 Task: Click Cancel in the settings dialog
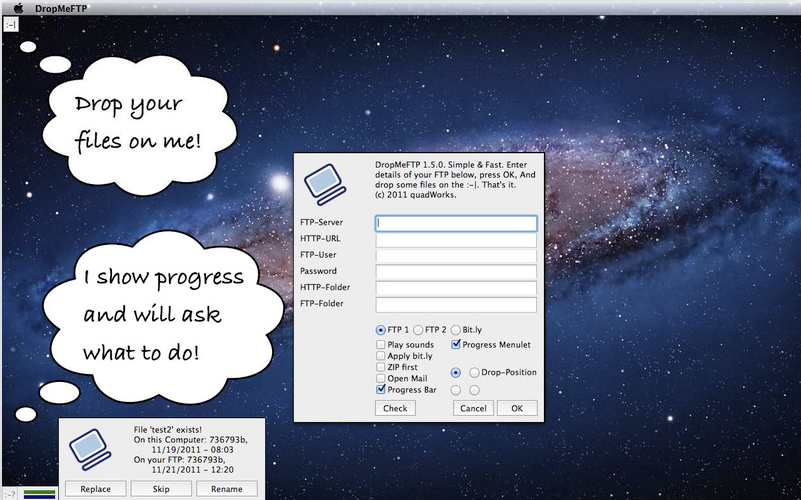tap(473, 408)
